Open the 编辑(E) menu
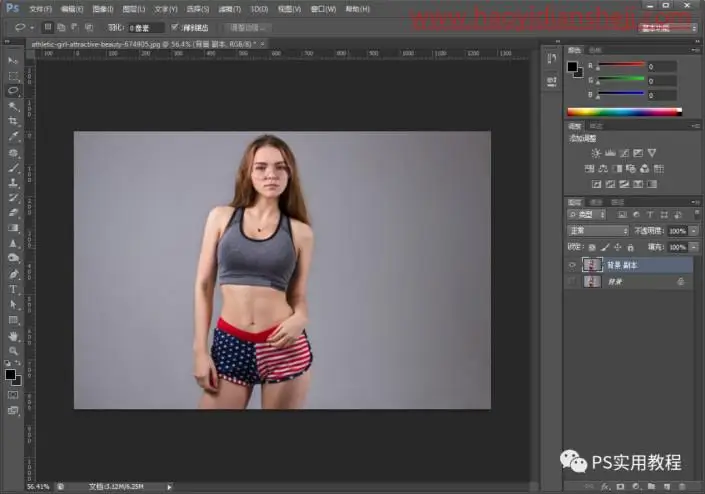The image size is (705, 494). (x=72, y=9)
